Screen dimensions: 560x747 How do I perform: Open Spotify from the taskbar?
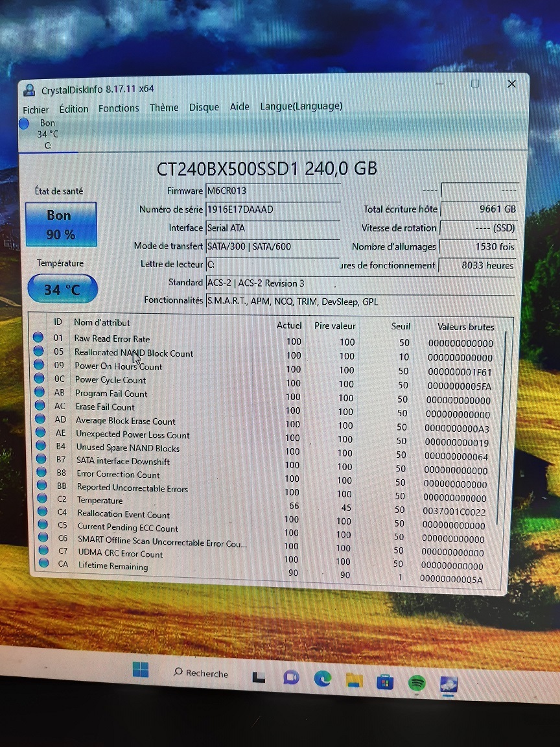pyautogui.click(x=417, y=683)
